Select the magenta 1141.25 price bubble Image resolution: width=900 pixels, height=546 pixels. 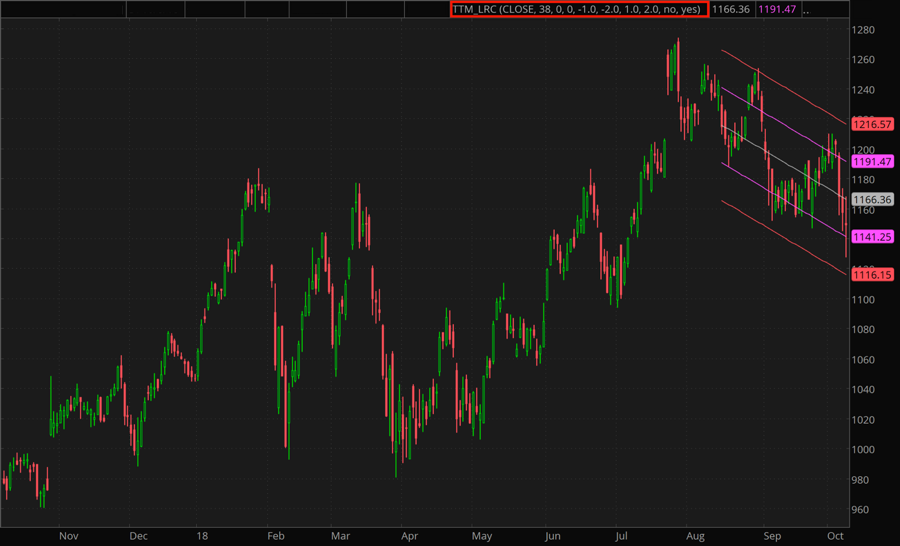pos(872,237)
